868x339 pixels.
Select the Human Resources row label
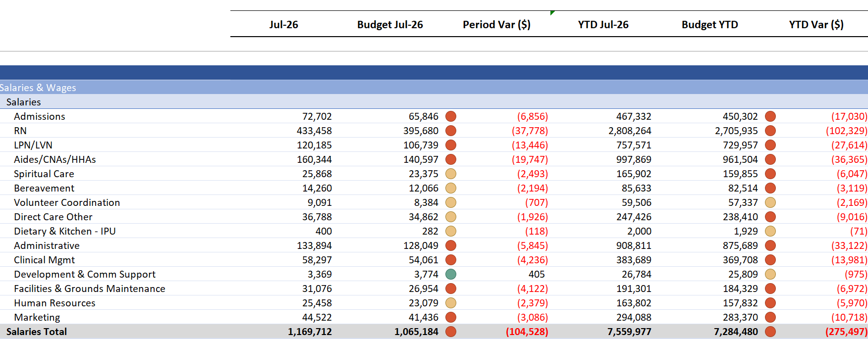54,303
